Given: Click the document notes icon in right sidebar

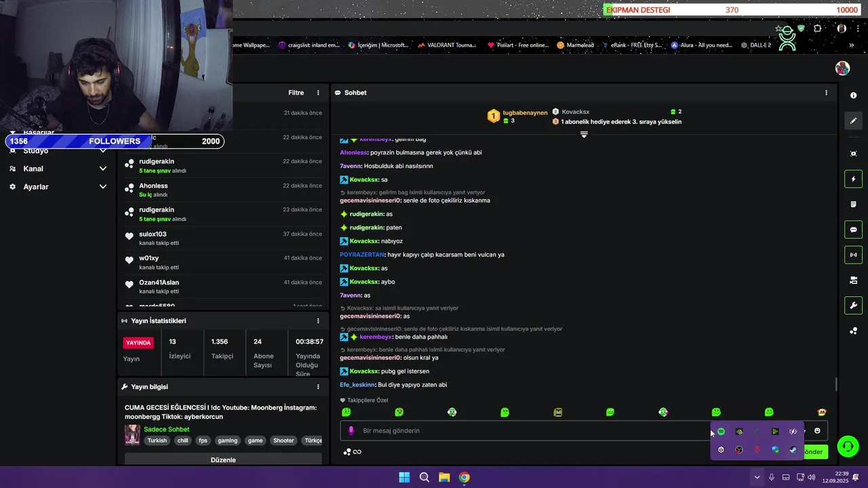Looking at the screenshot, I should tap(853, 204).
